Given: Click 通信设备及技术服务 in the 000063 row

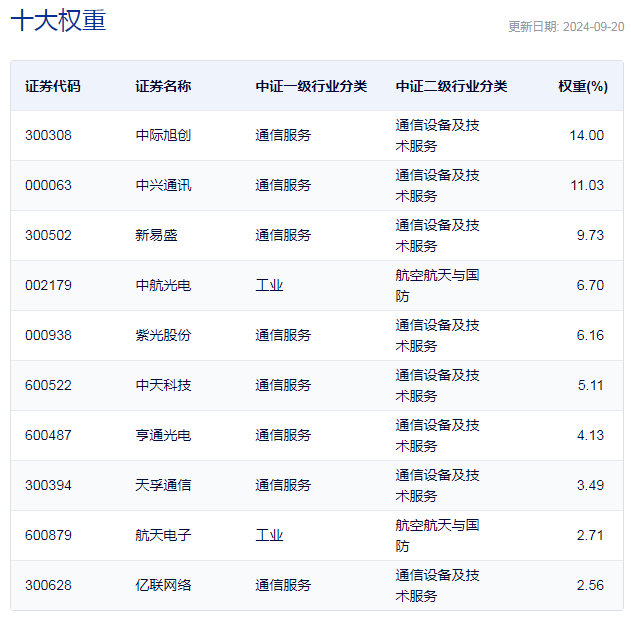Looking at the screenshot, I should (x=437, y=185).
